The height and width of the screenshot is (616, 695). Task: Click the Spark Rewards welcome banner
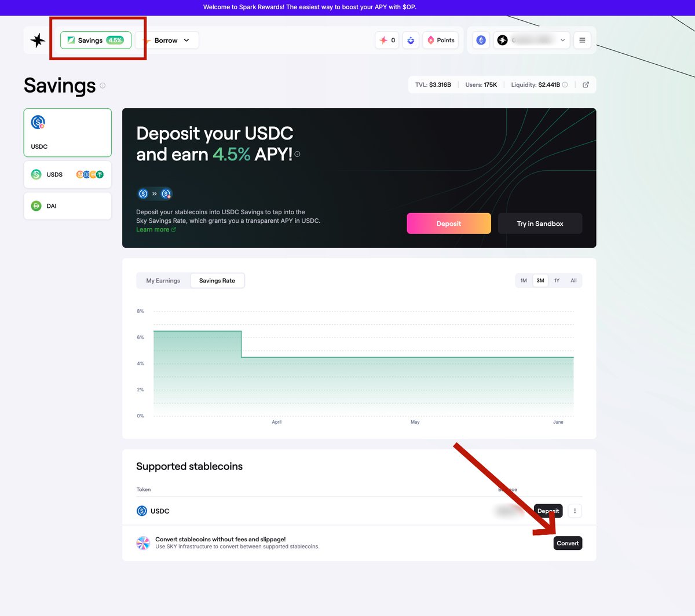click(310, 8)
